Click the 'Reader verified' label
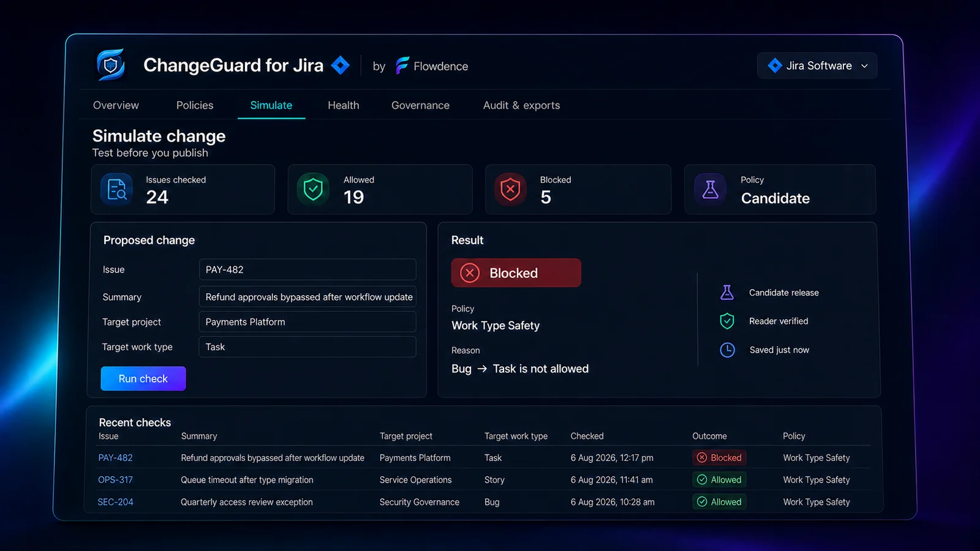Viewport: 980px width, 551px height. tap(778, 321)
